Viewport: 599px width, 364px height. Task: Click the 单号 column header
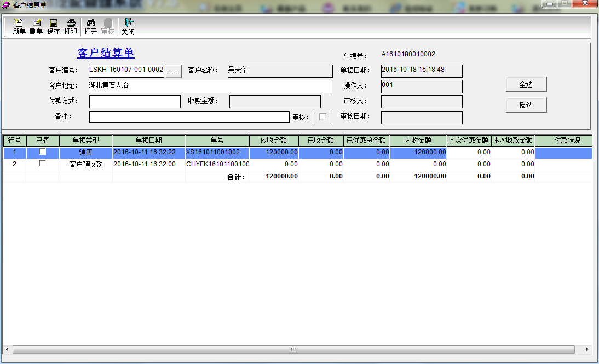pyautogui.click(x=217, y=141)
